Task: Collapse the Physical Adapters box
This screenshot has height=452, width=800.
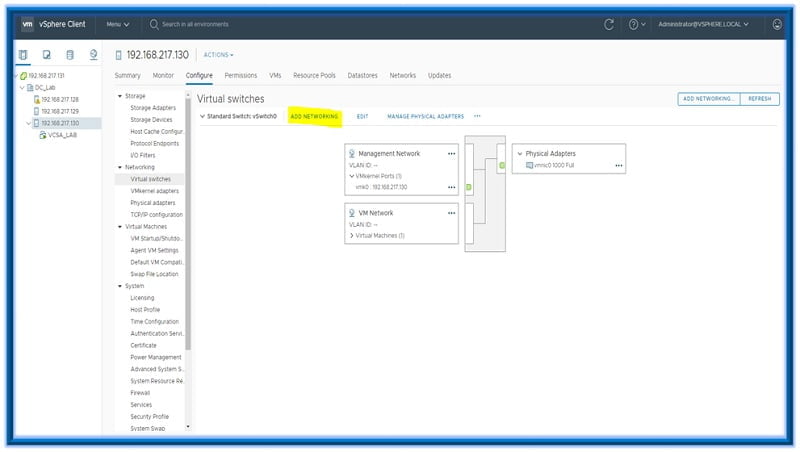Action: point(519,153)
